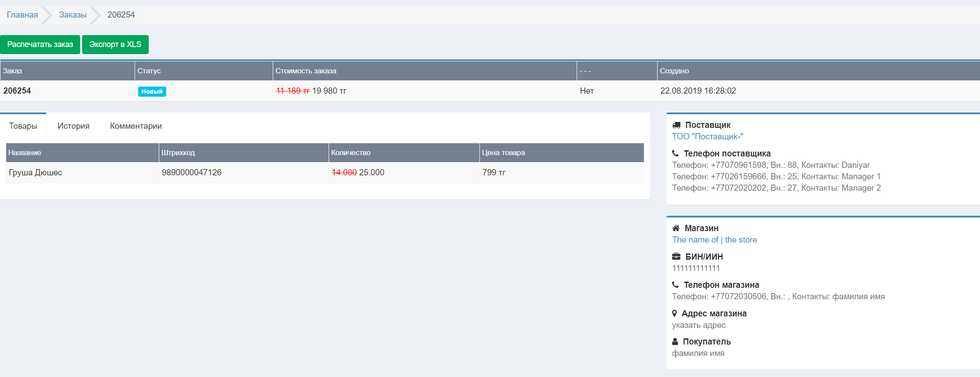Export the order with Экспорт в XLS
The height and width of the screenshot is (377, 980).
click(x=115, y=44)
